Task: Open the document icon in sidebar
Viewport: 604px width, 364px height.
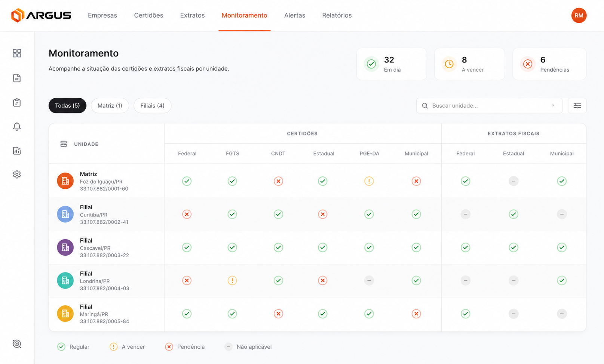Action: coord(17,78)
